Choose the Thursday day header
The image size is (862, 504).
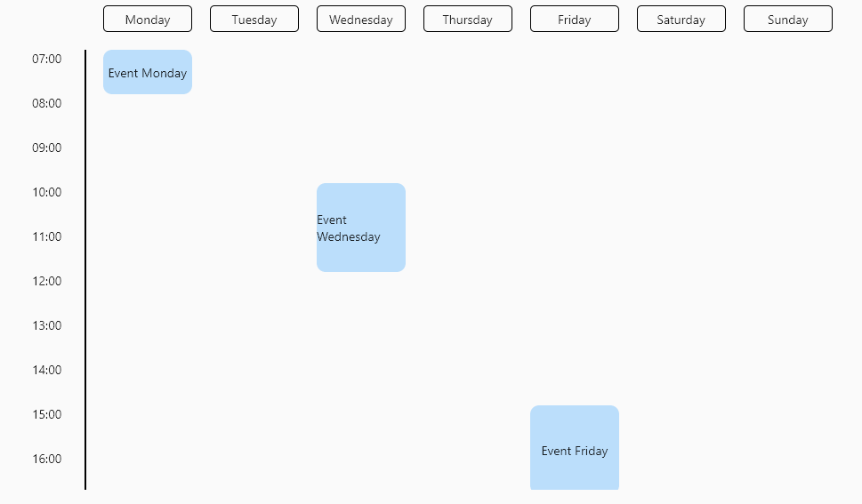pyautogui.click(x=467, y=20)
